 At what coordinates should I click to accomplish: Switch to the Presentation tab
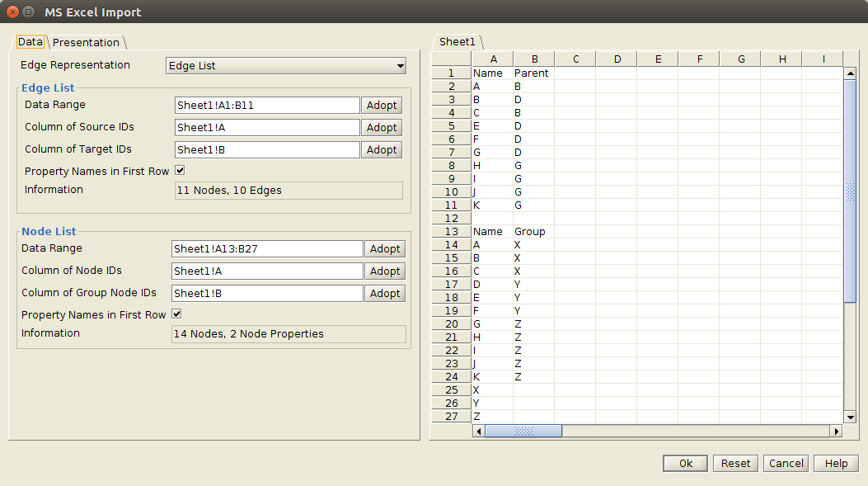click(x=86, y=43)
